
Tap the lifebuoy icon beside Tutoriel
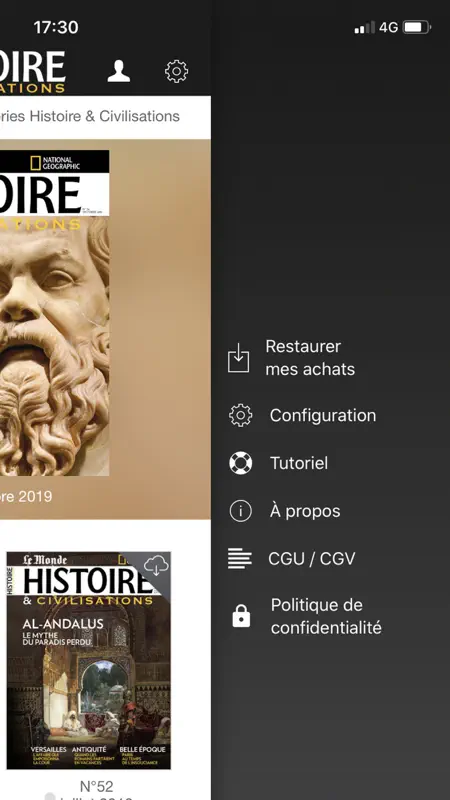click(x=240, y=463)
